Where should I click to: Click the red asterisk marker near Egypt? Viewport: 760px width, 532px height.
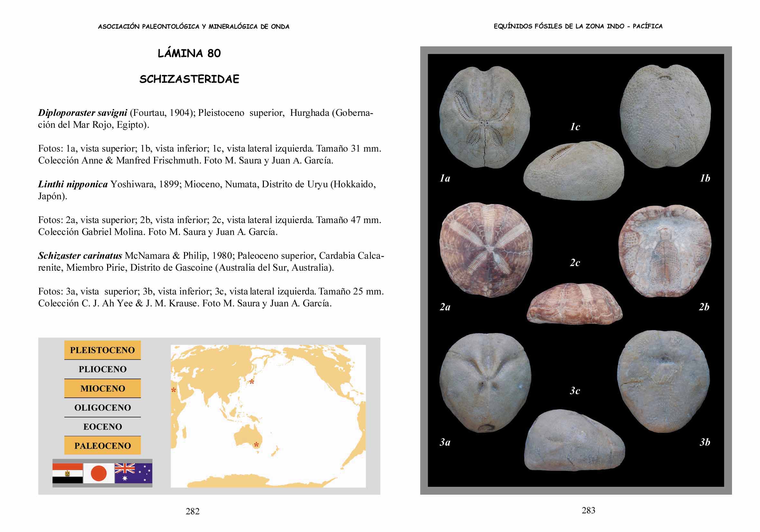tap(173, 391)
